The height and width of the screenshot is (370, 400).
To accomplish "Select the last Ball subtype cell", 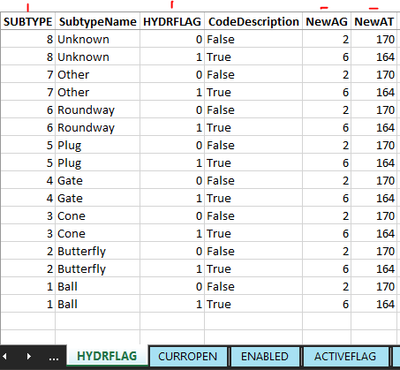I will click(x=98, y=304).
